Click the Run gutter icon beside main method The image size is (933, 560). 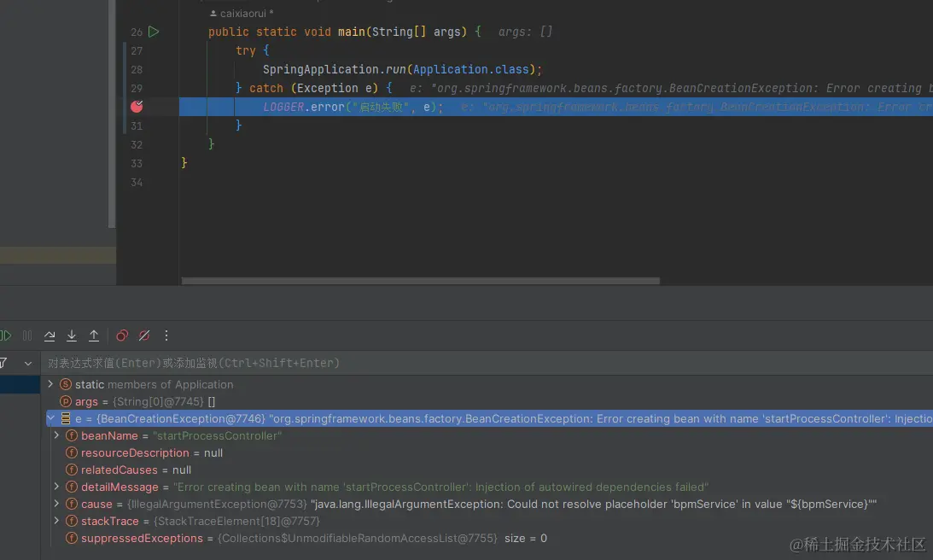click(154, 32)
